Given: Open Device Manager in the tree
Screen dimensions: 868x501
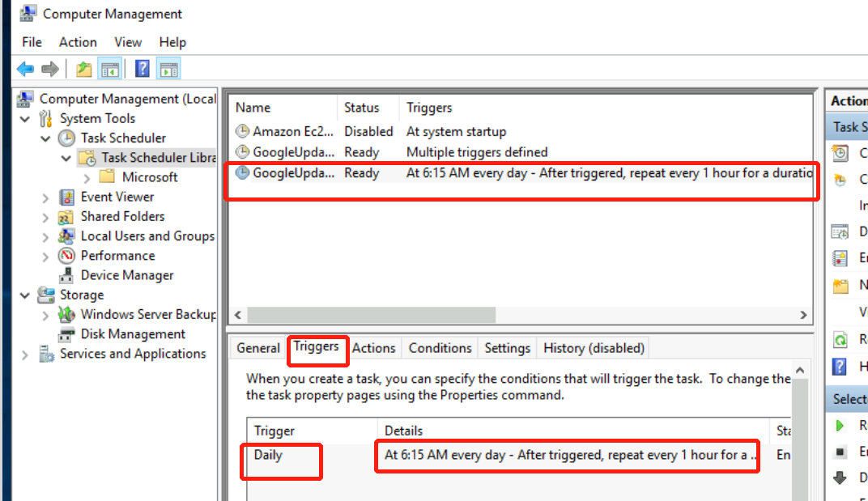Looking at the screenshot, I should 126,275.
